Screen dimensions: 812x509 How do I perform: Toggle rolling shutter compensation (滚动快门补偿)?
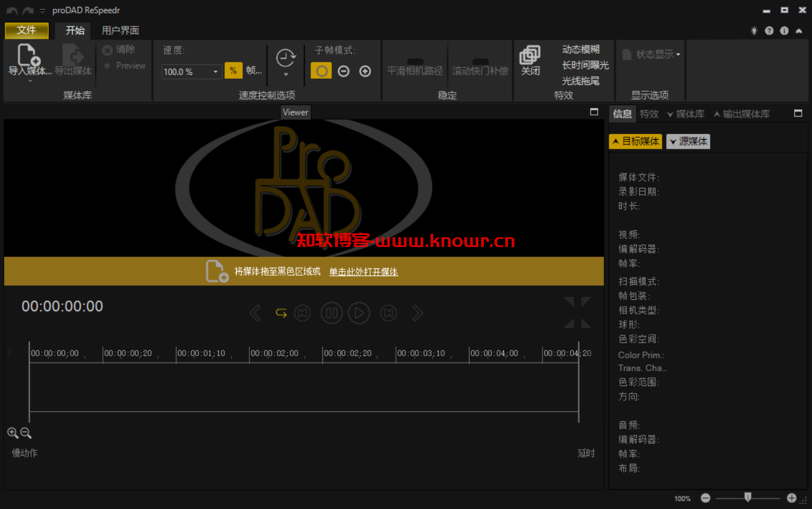click(480, 68)
